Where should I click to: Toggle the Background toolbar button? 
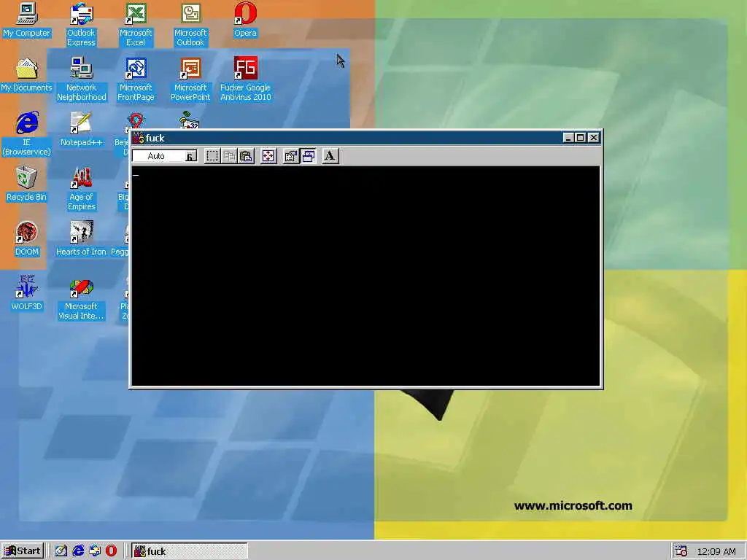(x=309, y=156)
